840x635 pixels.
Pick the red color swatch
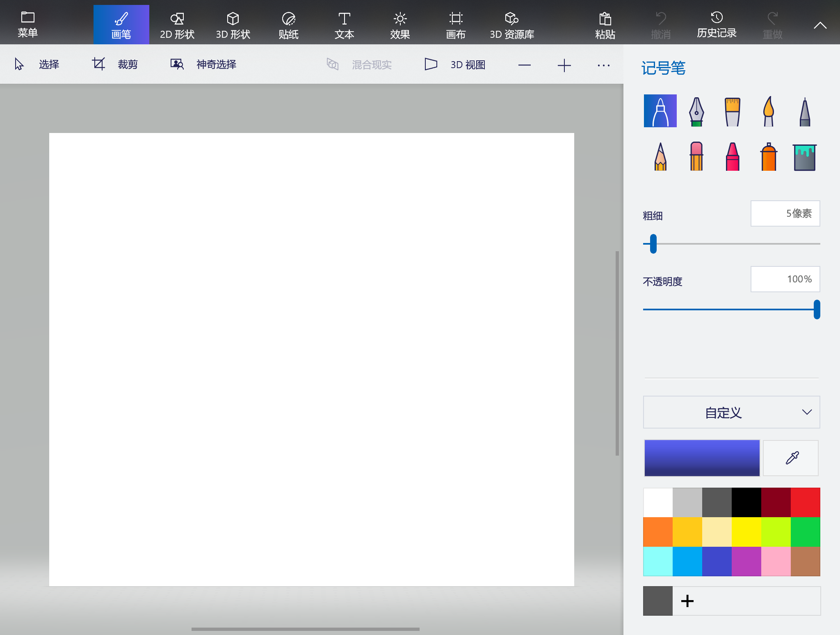click(805, 502)
